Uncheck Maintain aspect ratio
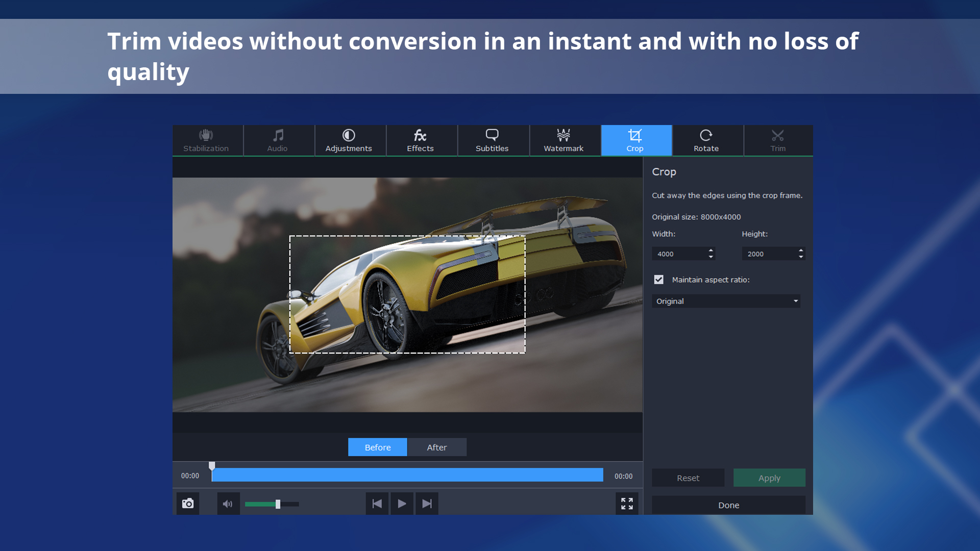 point(658,280)
